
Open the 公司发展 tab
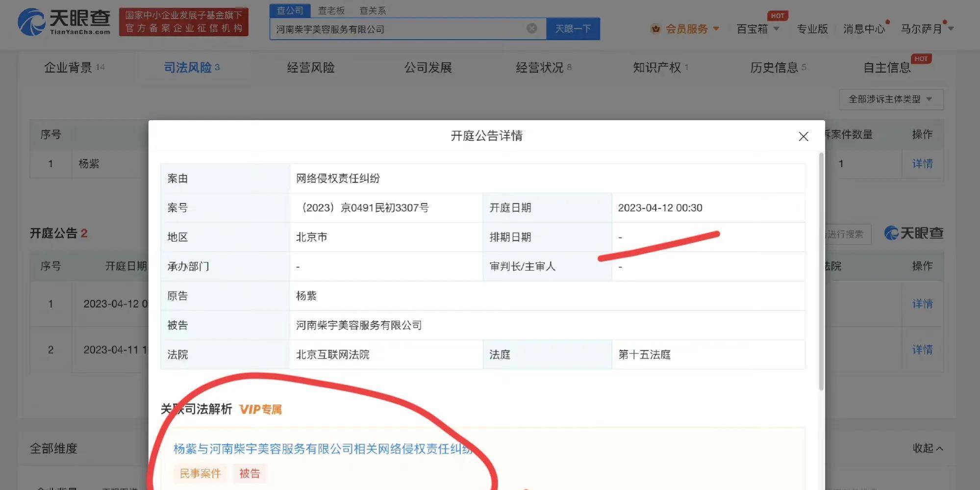tap(428, 67)
